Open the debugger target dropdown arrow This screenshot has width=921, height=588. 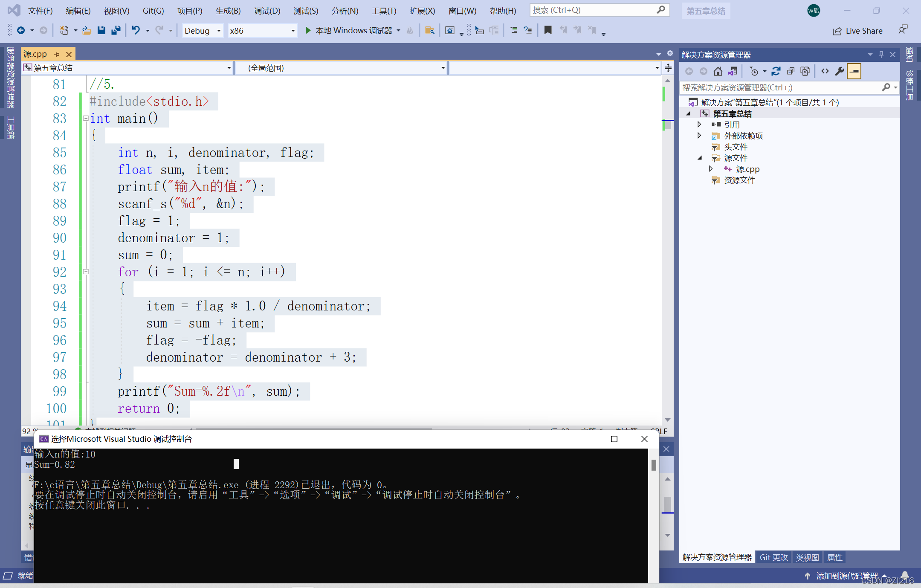[x=398, y=31]
